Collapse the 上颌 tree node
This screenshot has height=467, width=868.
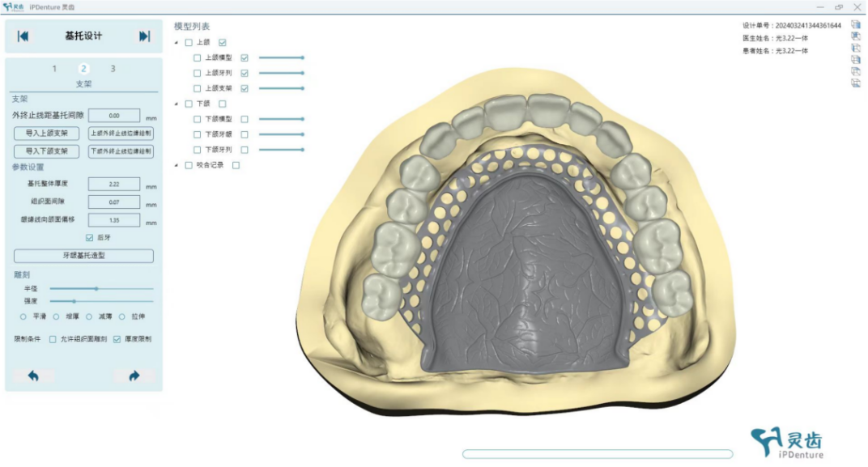click(x=177, y=43)
